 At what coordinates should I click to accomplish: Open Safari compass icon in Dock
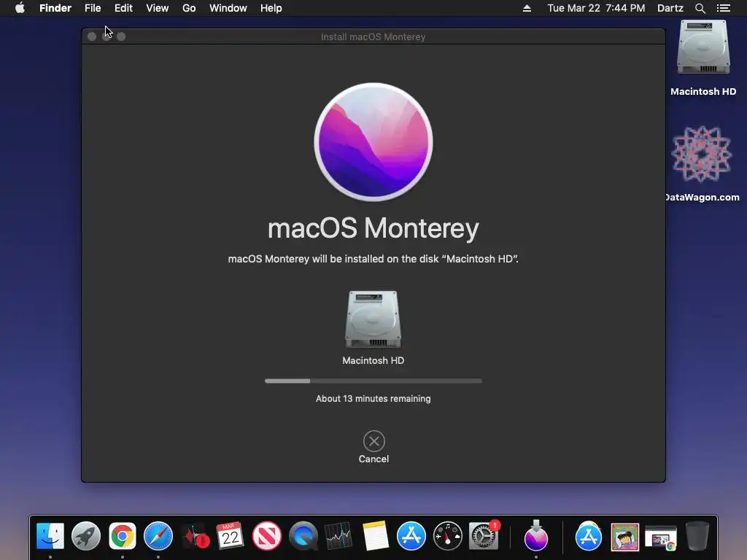158,536
